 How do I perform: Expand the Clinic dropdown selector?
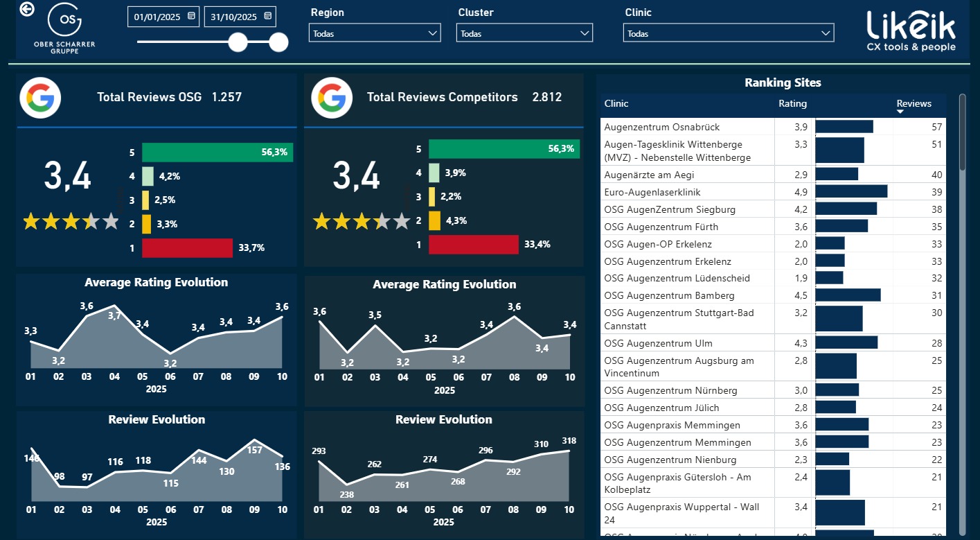point(826,33)
